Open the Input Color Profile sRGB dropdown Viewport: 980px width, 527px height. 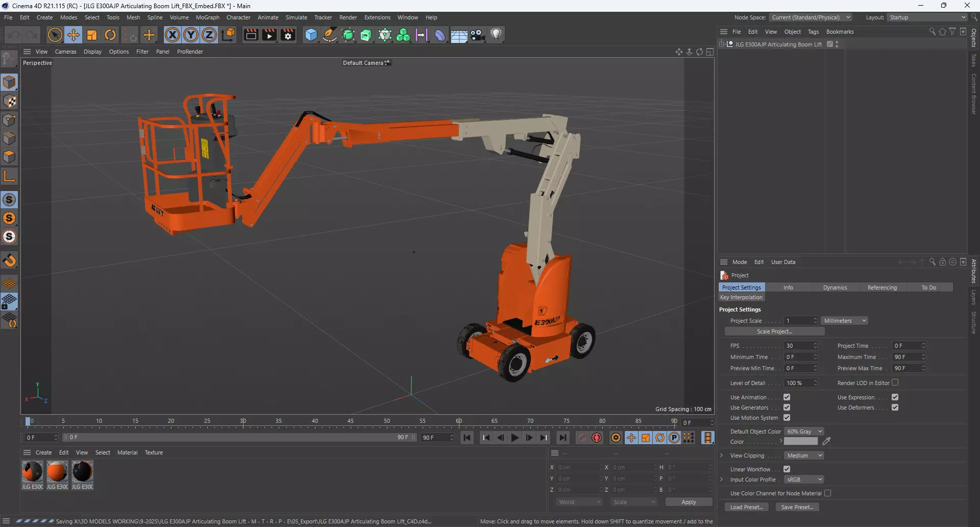(804, 480)
